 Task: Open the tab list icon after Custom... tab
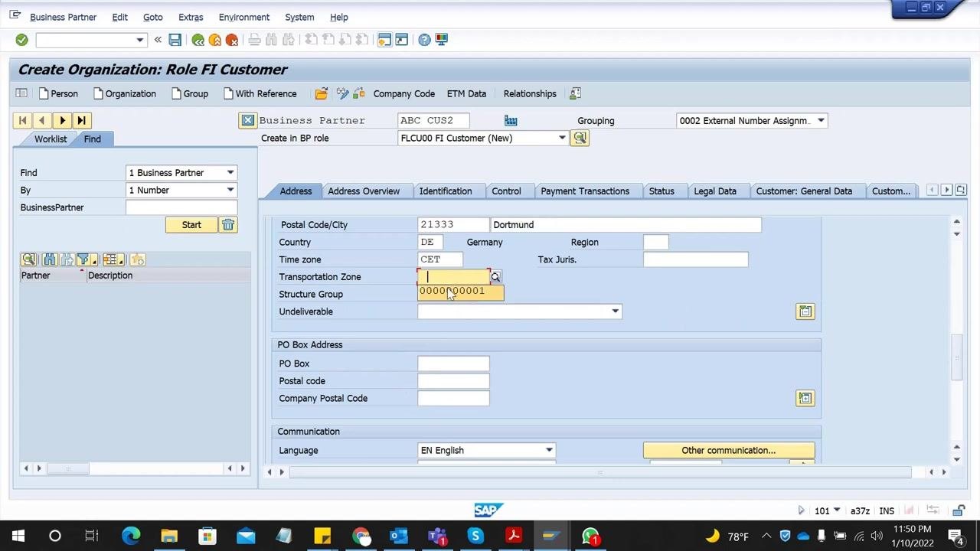click(x=961, y=190)
